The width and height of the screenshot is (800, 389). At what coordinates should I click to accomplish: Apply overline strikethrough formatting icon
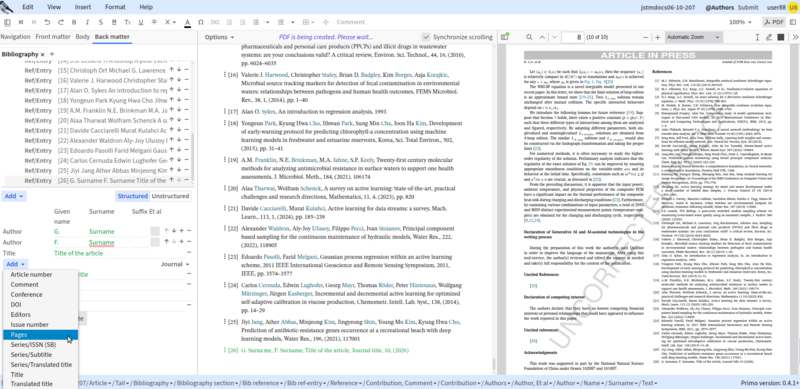click(x=154, y=22)
